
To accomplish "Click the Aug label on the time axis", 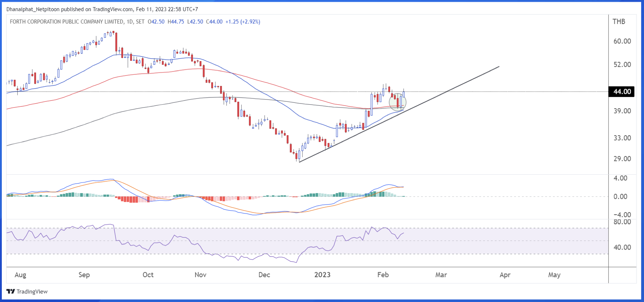I will [x=21, y=275].
